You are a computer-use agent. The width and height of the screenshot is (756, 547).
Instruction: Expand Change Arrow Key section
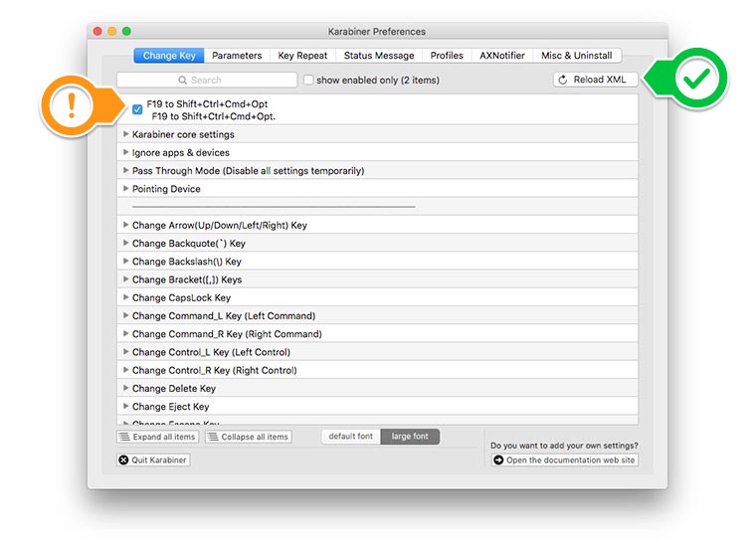(x=125, y=225)
